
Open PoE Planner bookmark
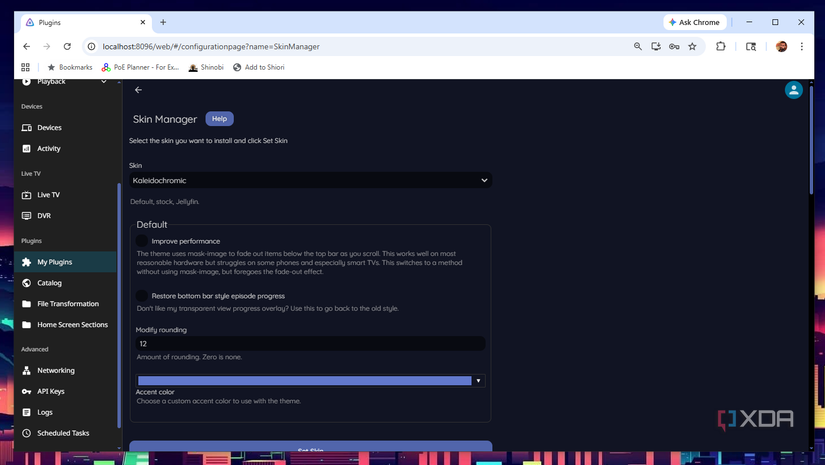pos(140,67)
